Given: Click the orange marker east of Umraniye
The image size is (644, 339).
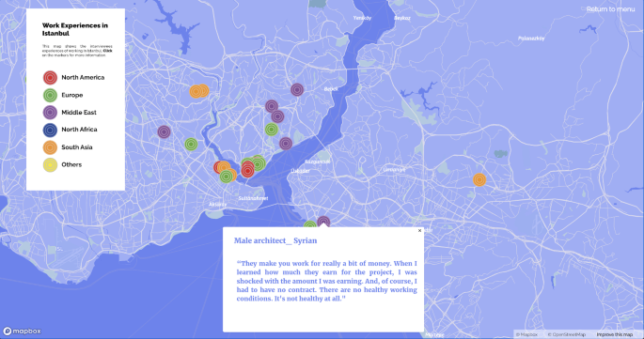Looking at the screenshot, I should [479, 179].
